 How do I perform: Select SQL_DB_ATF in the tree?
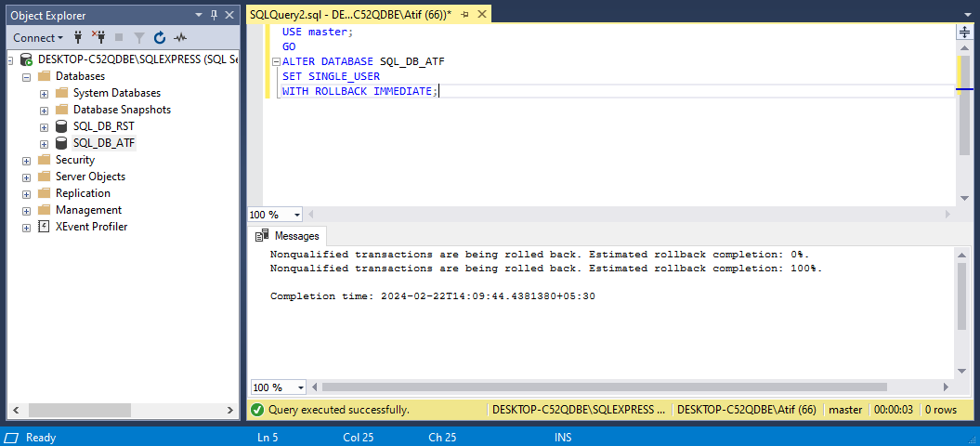point(104,143)
